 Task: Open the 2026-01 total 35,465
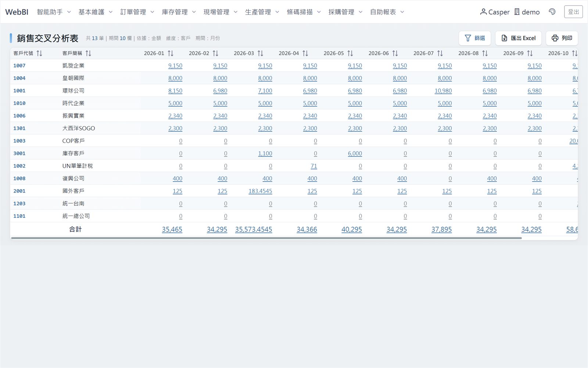172,229
